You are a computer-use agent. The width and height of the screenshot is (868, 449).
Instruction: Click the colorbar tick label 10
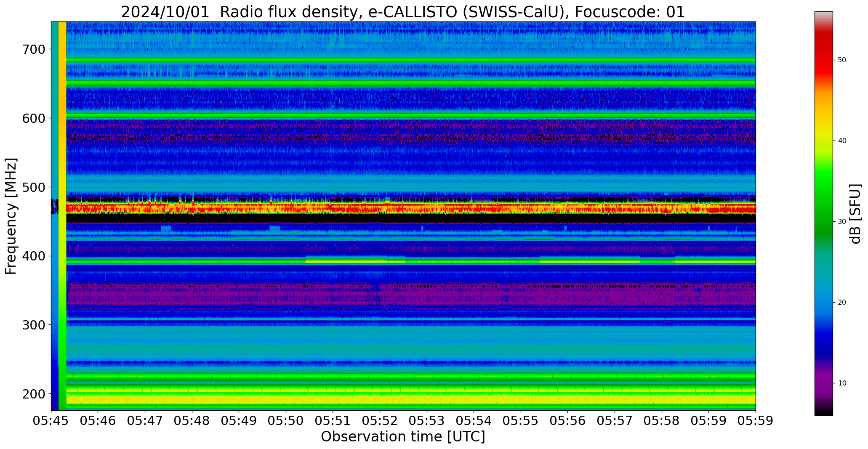[x=842, y=383]
